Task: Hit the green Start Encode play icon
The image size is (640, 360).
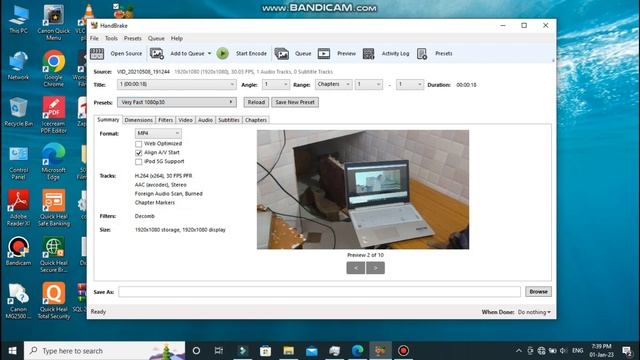Action: pyautogui.click(x=222, y=53)
